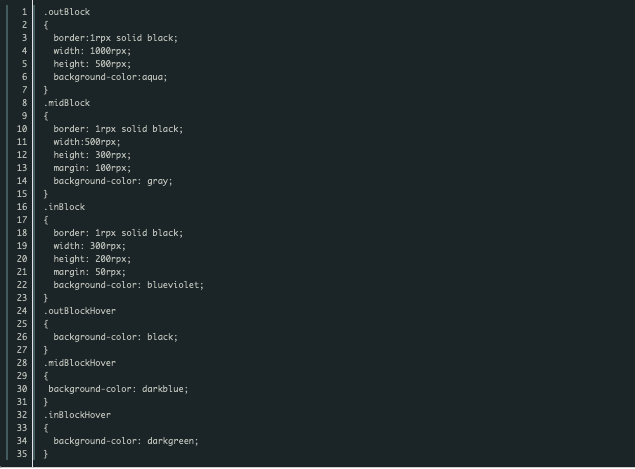Click the 'background-color: black;' declaration

coord(115,336)
